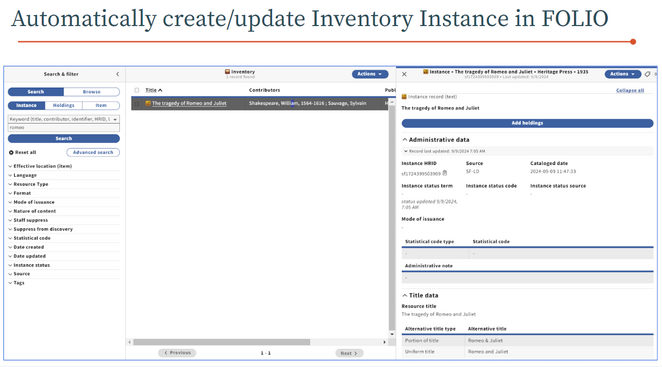This screenshot has height=367, width=662.
Task: Select the Holdings segment tab
Action: [x=63, y=105]
